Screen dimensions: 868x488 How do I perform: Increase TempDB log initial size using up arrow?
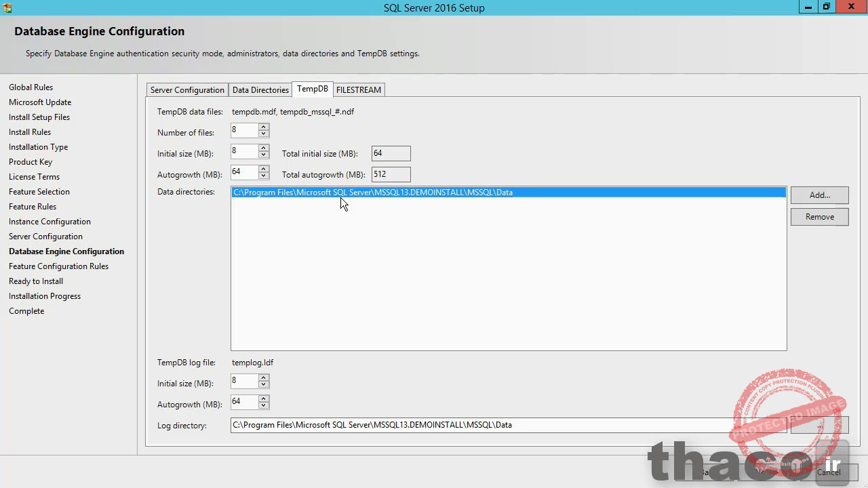[263, 378]
